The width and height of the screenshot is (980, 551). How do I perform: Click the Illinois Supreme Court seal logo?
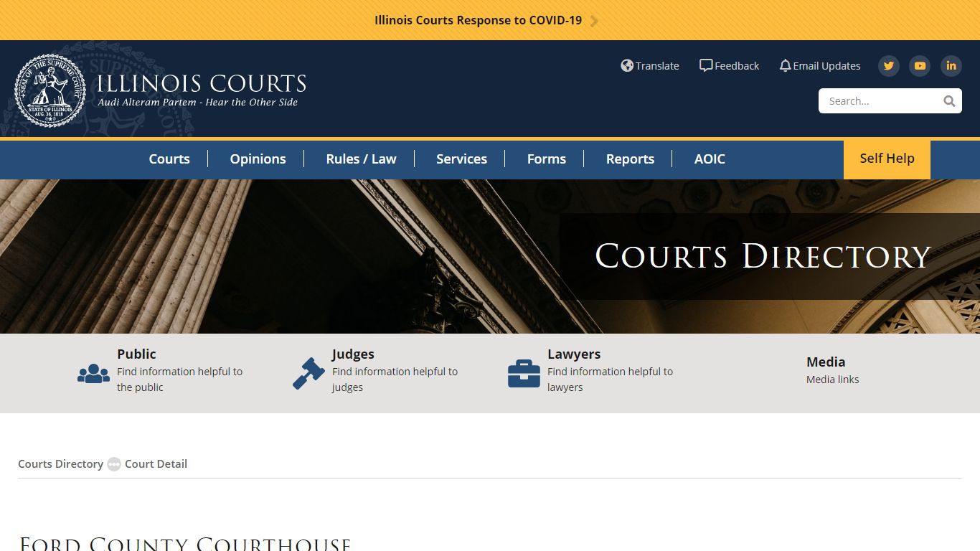click(x=50, y=90)
